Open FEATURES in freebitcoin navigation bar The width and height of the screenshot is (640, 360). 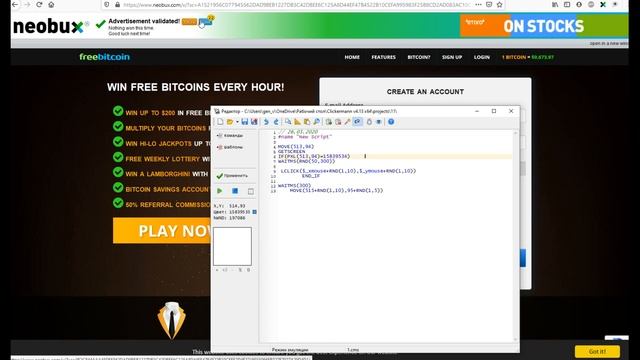(383, 57)
